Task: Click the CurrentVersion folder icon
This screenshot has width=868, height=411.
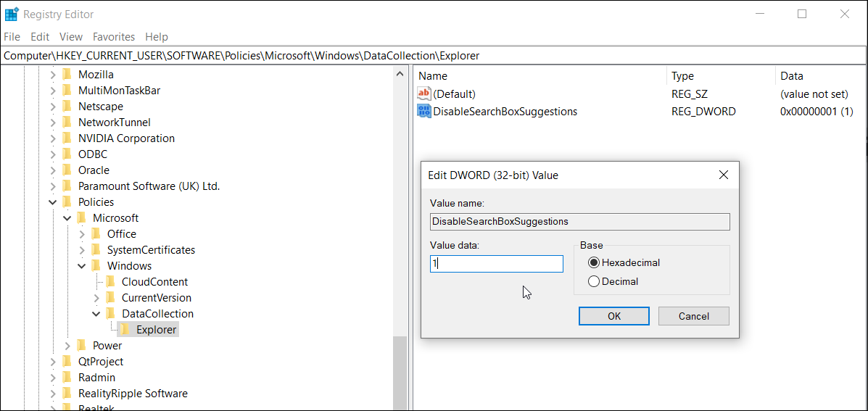Action: pyautogui.click(x=111, y=298)
